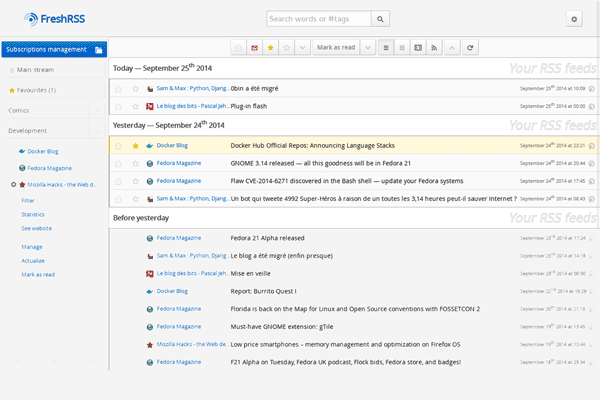Click the search words input field
This screenshot has width=600, height=400.
pos(318,19)
